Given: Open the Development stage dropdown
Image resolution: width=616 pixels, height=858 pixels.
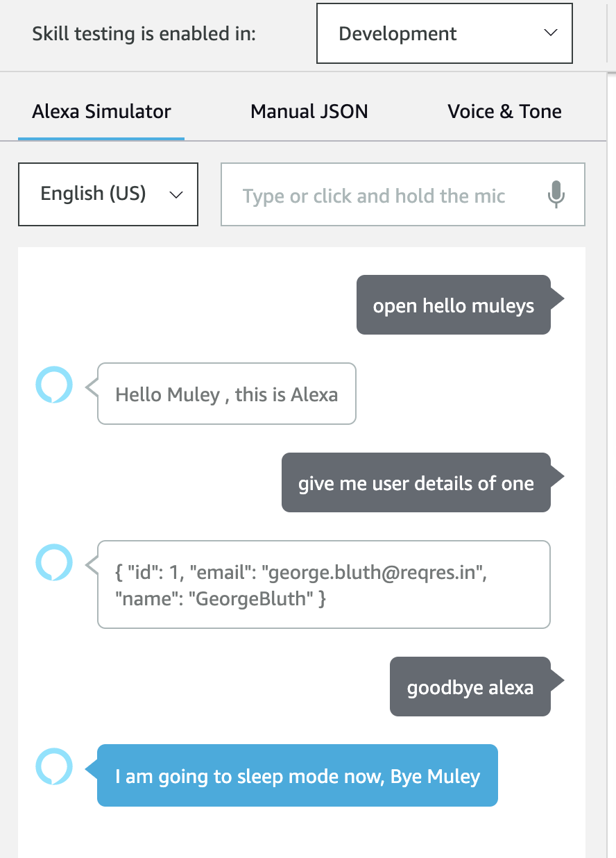Looking at the screenshot, I should click(445, 33).
